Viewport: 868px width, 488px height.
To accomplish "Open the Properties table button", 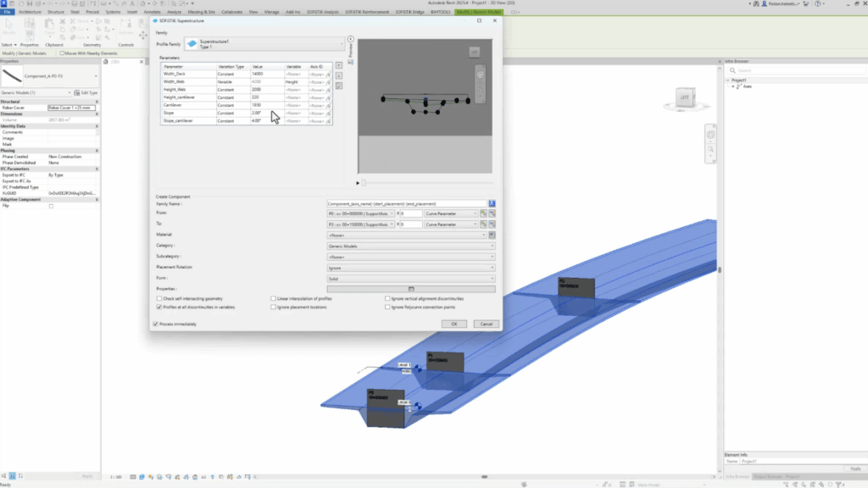I will (x=411, y=289).
